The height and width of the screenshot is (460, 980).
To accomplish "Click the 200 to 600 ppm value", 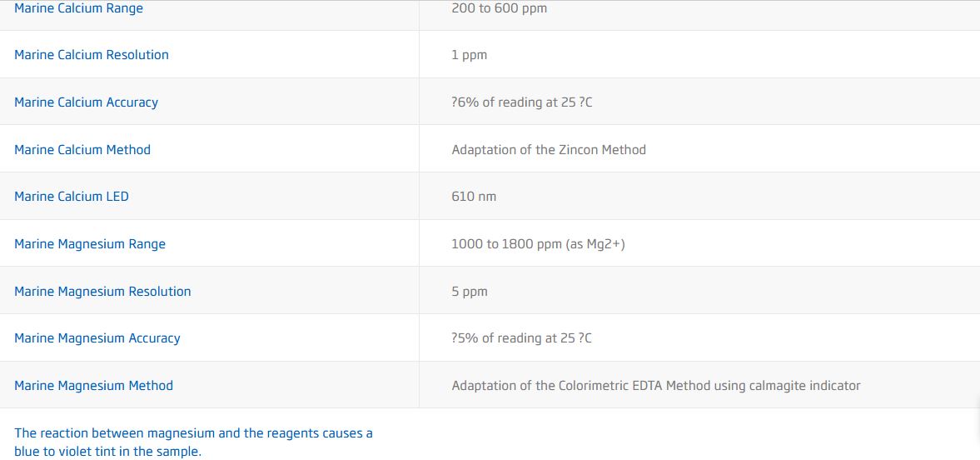I will 499,8.
